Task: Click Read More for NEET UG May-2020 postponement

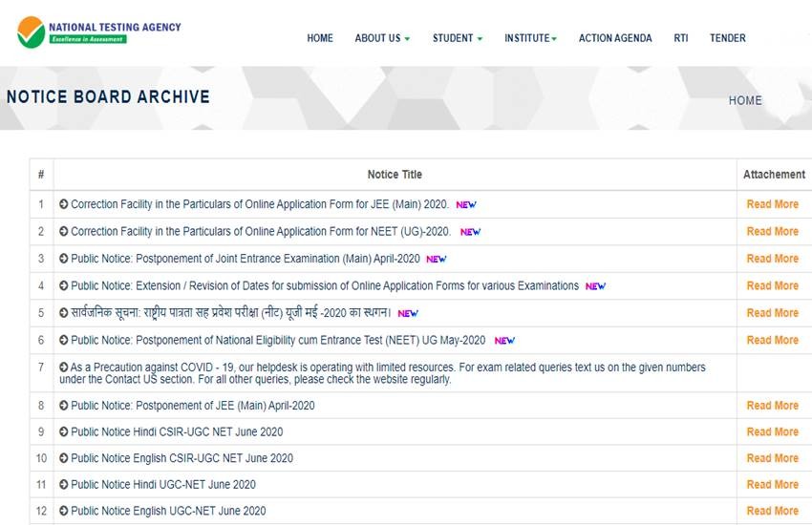Action: tap(772, 340)
